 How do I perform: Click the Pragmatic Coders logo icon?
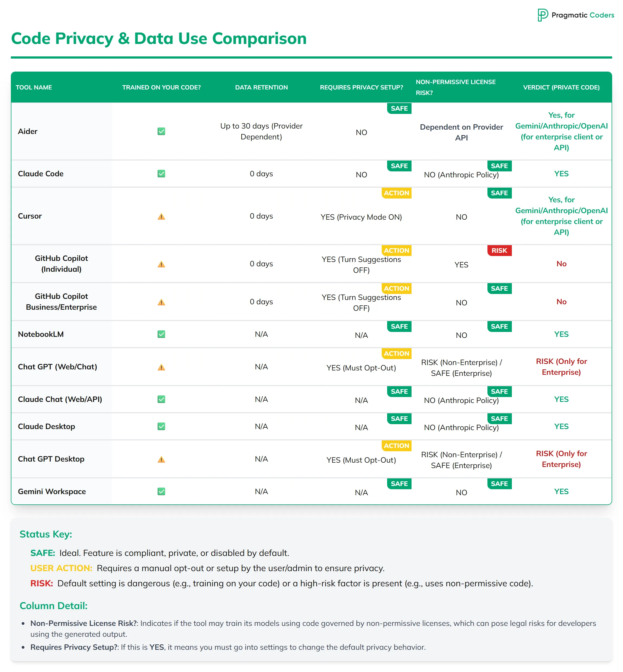[x=542, y=15]
